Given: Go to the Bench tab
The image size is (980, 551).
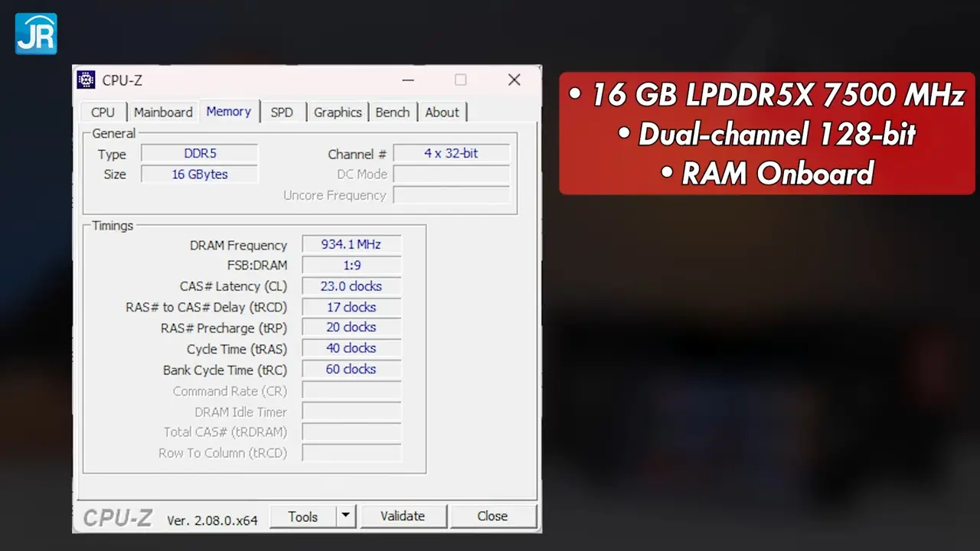Looking at the screenshot, I should point(393,112).
